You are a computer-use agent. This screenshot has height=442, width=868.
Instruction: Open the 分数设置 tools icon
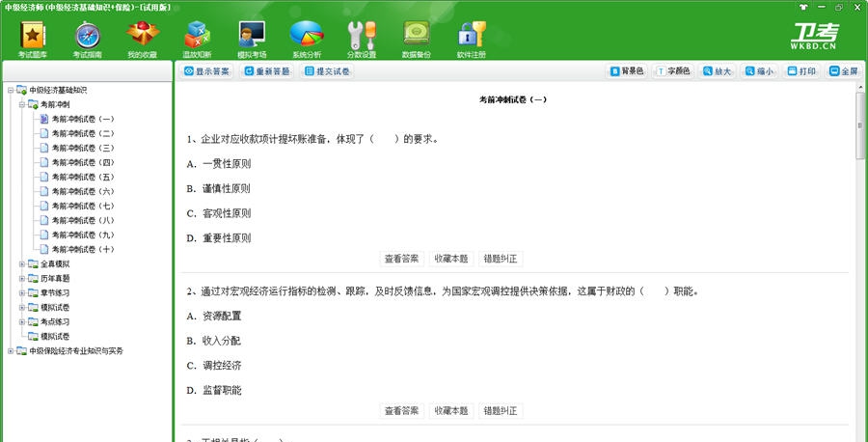click(362, 39)
